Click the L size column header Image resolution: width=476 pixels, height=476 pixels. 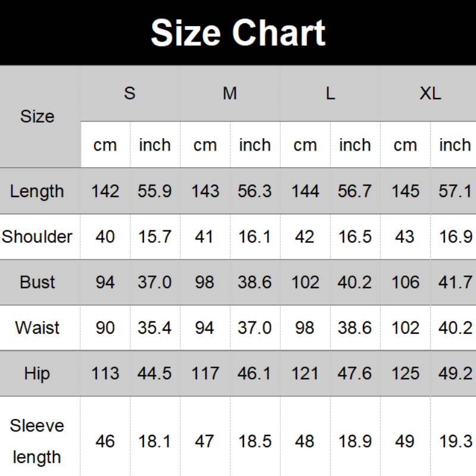[330, 93]
